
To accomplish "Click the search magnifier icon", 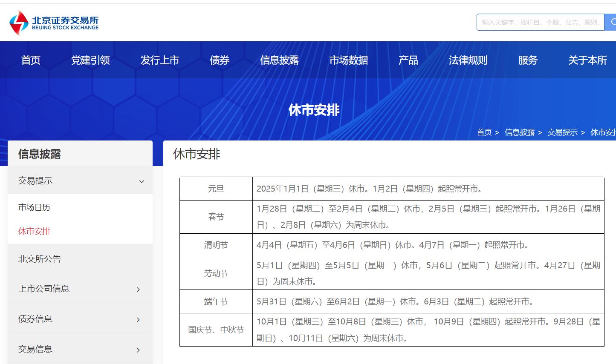I will click(x=612, y=22).
